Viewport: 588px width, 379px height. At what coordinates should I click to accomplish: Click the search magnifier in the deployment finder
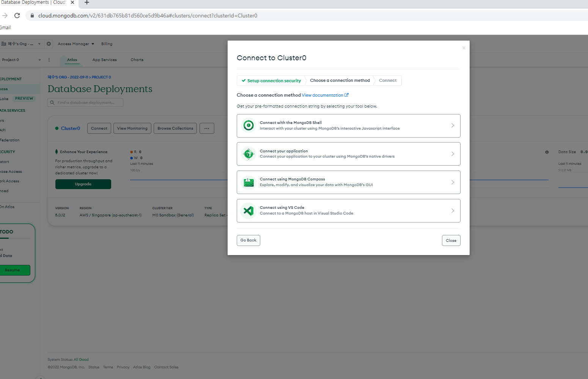[x=52, y=103]
